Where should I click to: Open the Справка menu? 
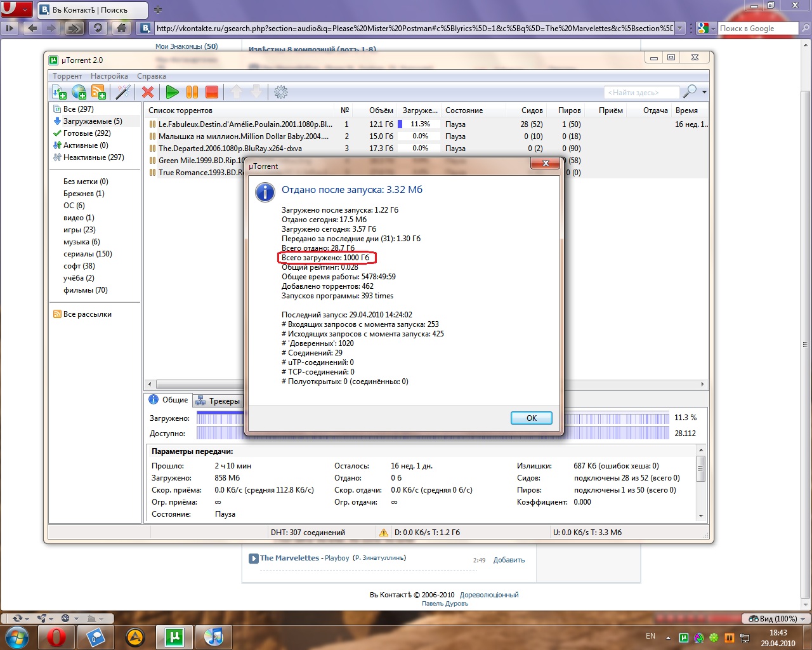point(152,76)
